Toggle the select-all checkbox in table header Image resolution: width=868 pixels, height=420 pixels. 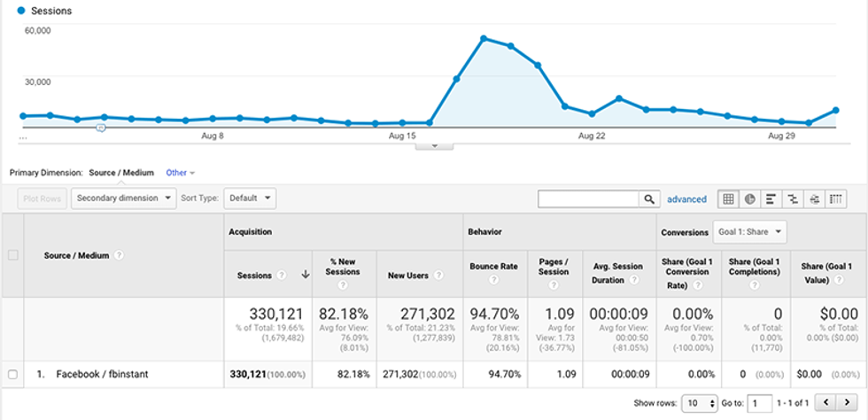coord(12,255)
